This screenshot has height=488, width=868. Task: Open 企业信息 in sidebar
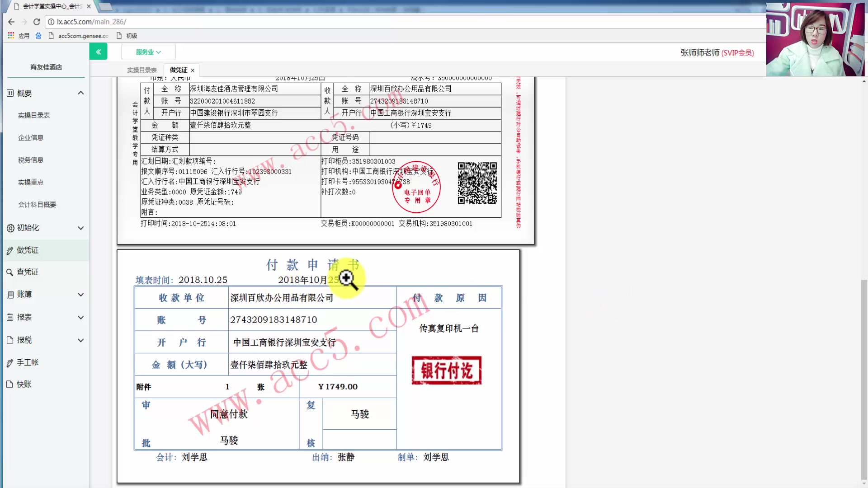31,138
